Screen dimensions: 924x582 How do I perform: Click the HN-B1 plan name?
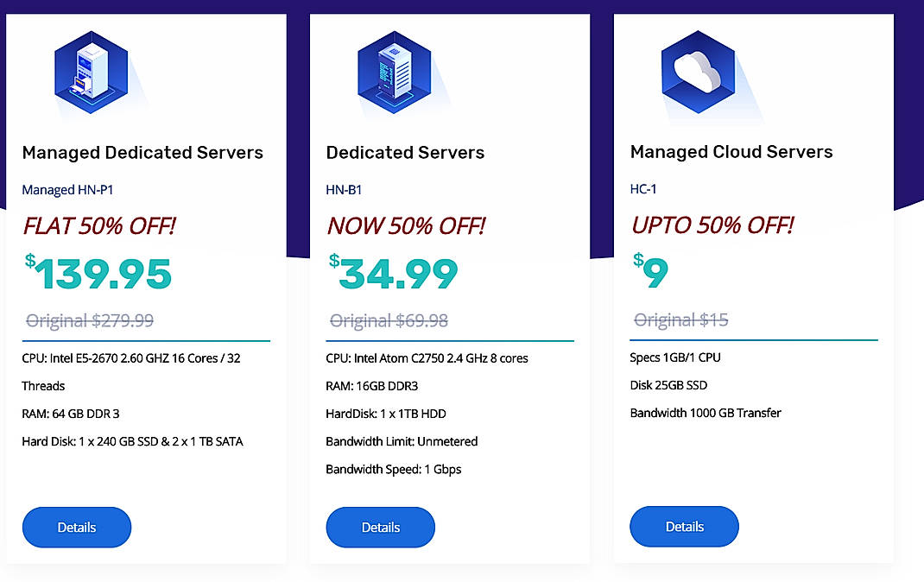pyautogui.click(x=342, y=189)
